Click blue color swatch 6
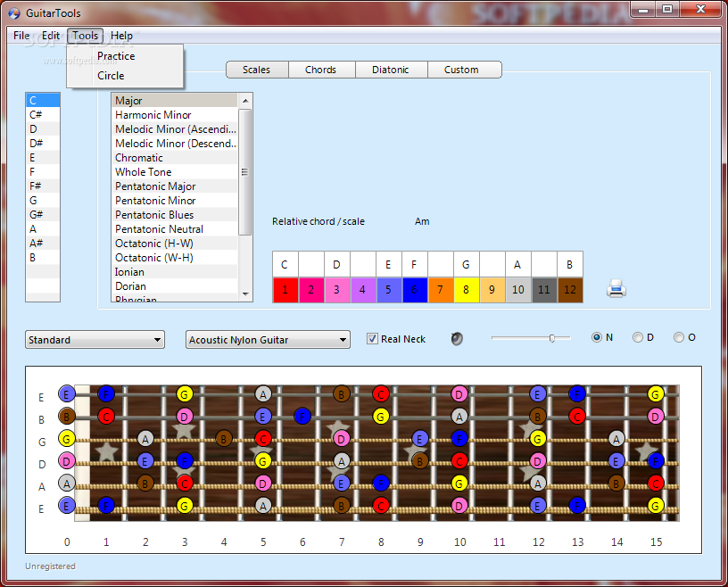The width and height of the screenshot is (728, 587). click(415, 290)
